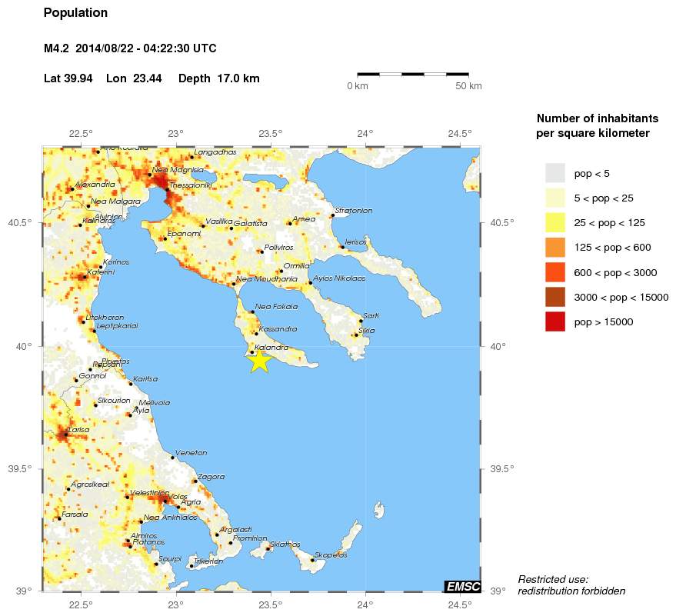Select the pale yellow '5 < pop < 25' swatch
This screenshot has width=676, height=616.
554,198
